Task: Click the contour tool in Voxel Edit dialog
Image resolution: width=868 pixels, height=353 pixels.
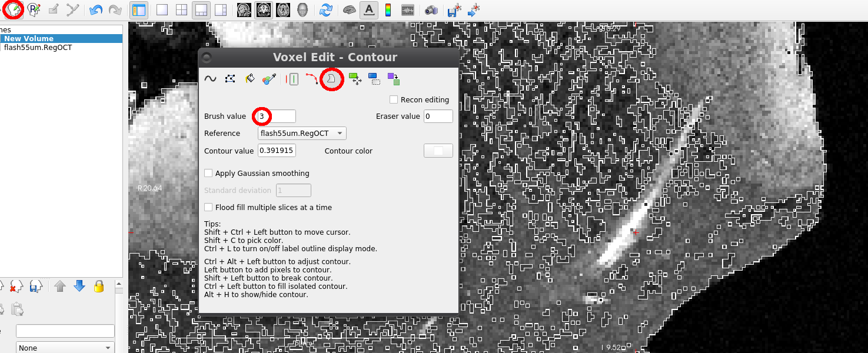Action: pyautogui.click(x=331, y=79)
